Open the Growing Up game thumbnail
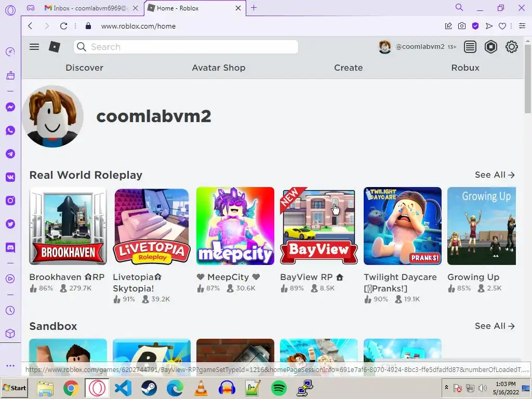Screen dimensions: 532x399 482,226
